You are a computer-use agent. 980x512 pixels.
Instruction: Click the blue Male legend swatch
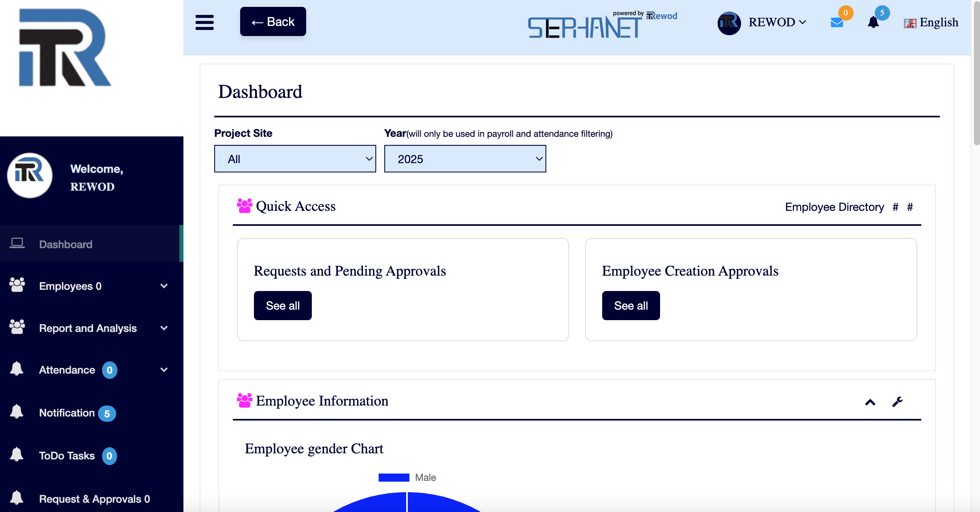point(393,477)
